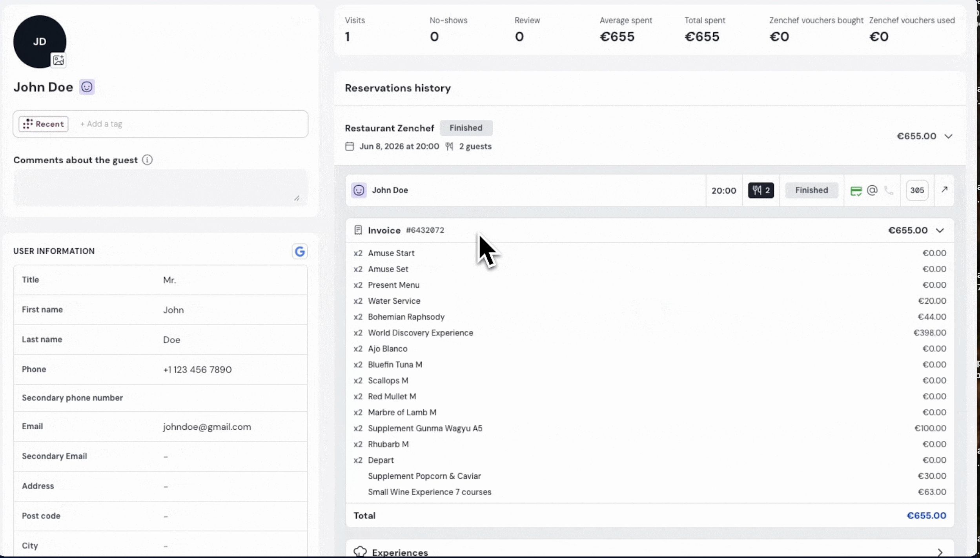Screen dimensions: 980x558
Task: Click the smiley icon in John Doe's reservation row
Action: coord(359,190)
